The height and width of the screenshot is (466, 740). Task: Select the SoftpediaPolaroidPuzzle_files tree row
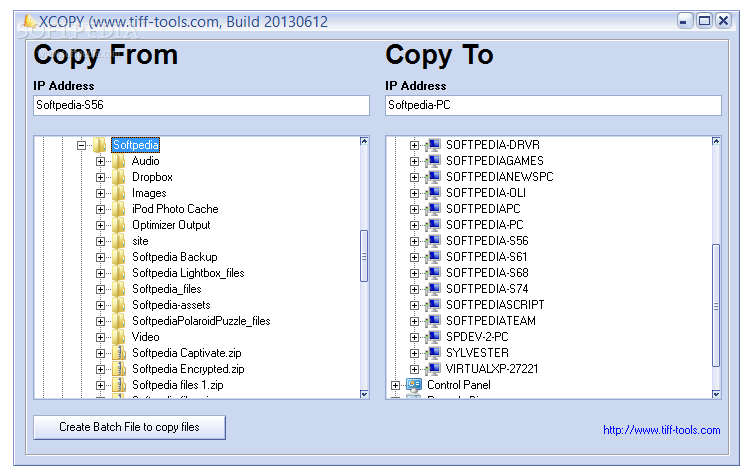click(x=201, y=322)
